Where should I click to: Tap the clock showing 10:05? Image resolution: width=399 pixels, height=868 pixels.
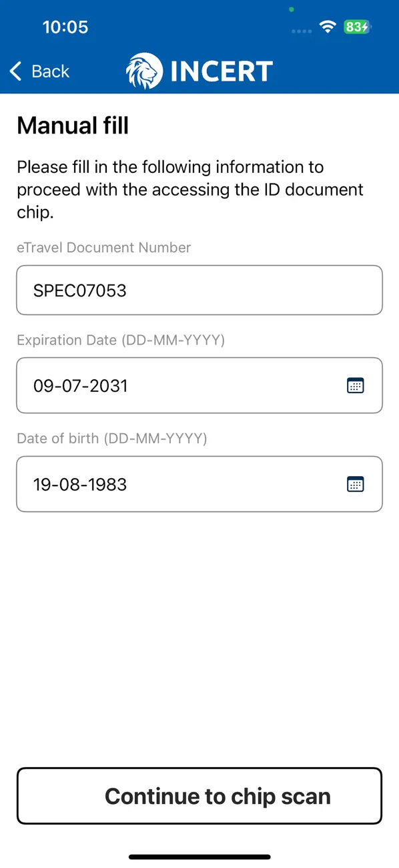click(x=66, y=27)
